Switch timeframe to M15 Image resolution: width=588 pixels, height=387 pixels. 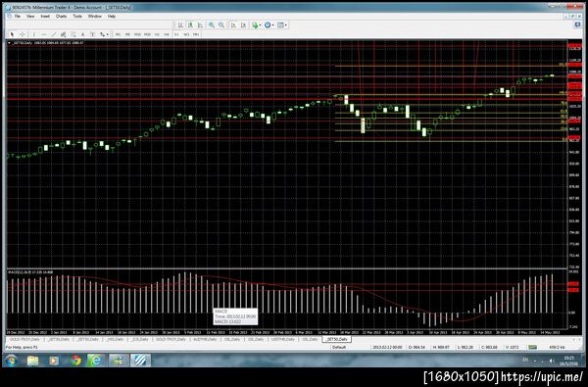point(137,34)
